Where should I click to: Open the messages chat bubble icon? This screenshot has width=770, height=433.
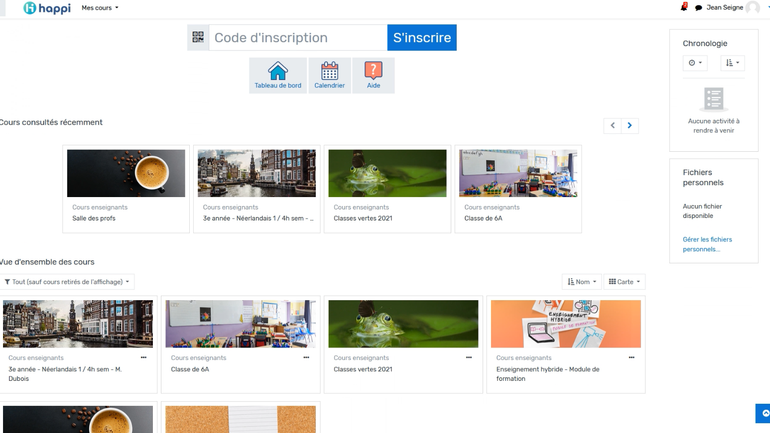(x=698, y=8)
